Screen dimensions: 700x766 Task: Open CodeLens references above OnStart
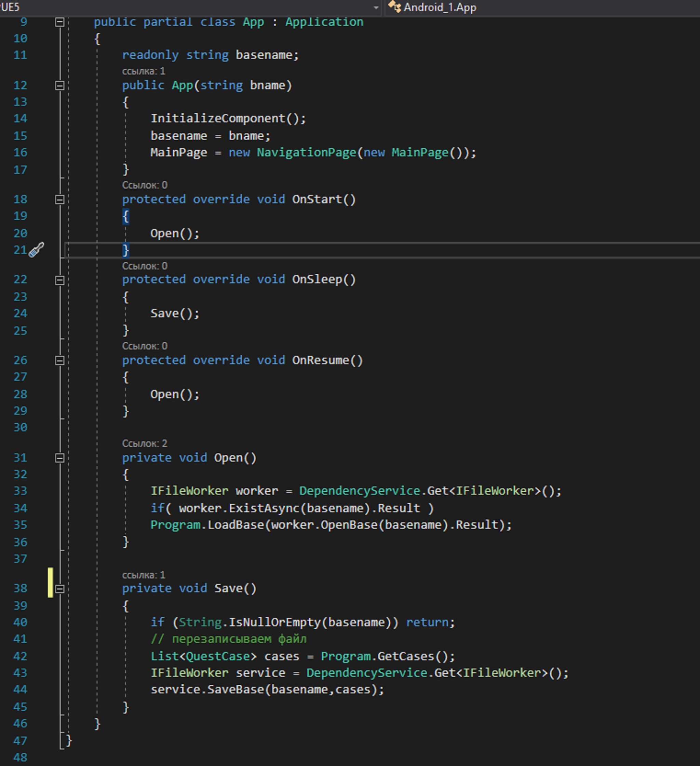(x=144, y=185)
